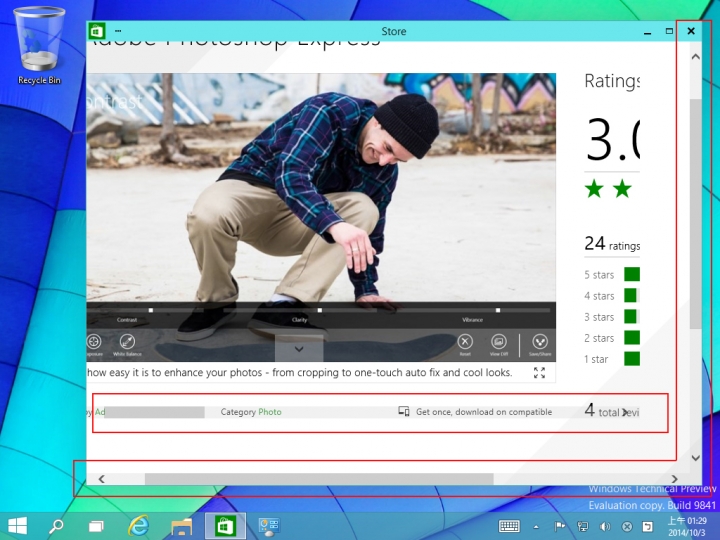Click the Exposure tool icon in screenshot

pyautogui.click(x=94, y=342)
